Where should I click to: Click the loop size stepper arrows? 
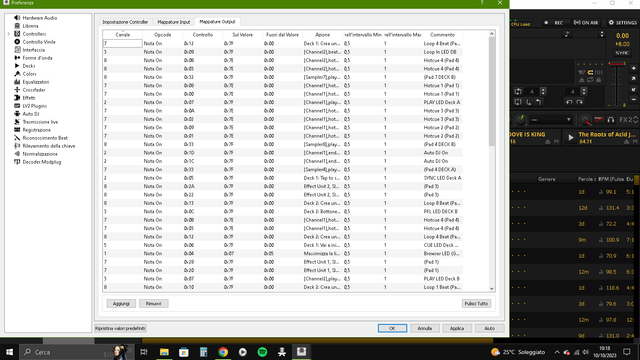pyautogui.click(x=543, y=91)
